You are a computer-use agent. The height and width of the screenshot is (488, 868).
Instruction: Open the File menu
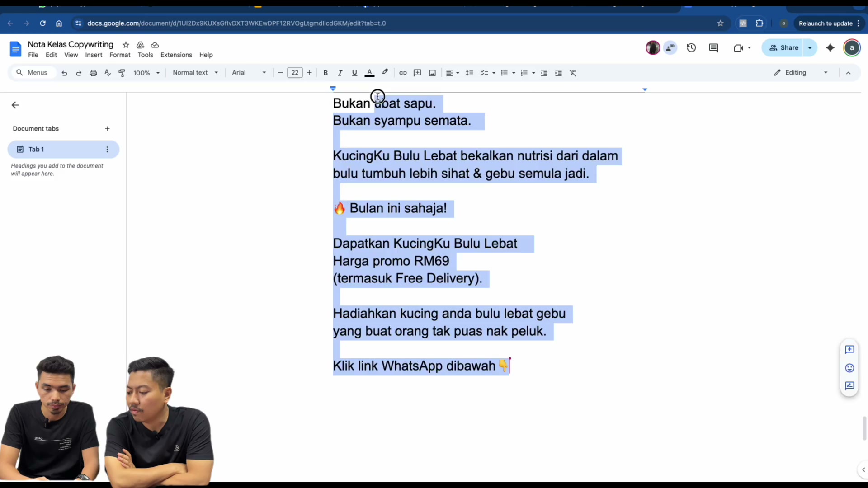click(33, 55)
